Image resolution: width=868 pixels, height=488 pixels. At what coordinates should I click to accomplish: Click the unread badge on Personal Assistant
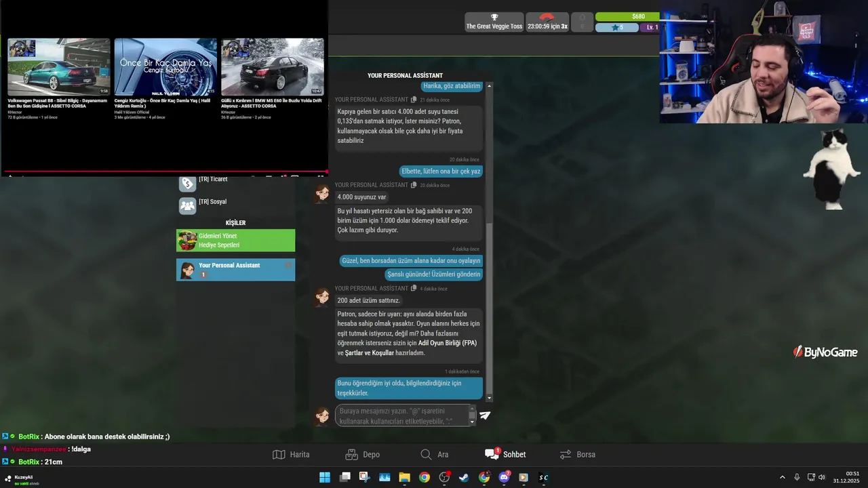[203, 274]
